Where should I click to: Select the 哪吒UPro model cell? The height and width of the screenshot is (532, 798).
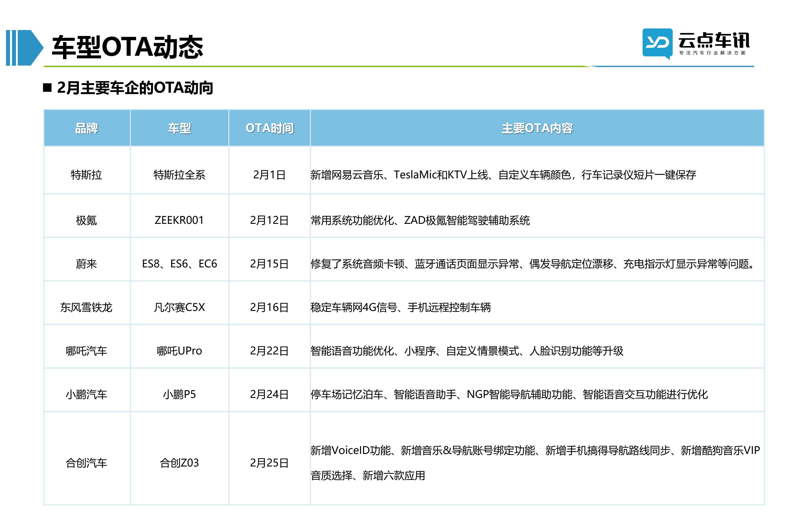179,346
